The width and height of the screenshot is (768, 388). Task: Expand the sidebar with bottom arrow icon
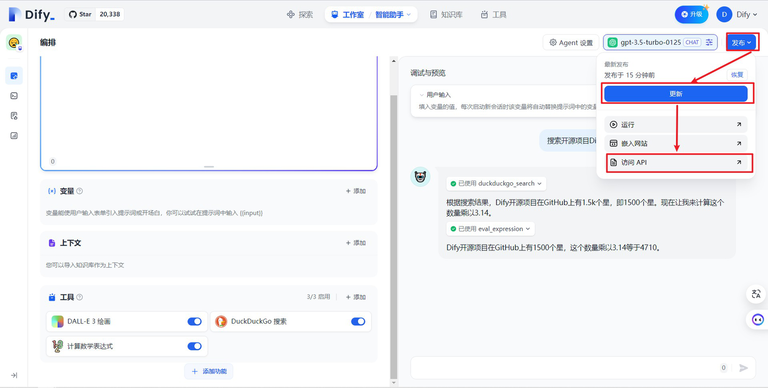coord(14,375)
